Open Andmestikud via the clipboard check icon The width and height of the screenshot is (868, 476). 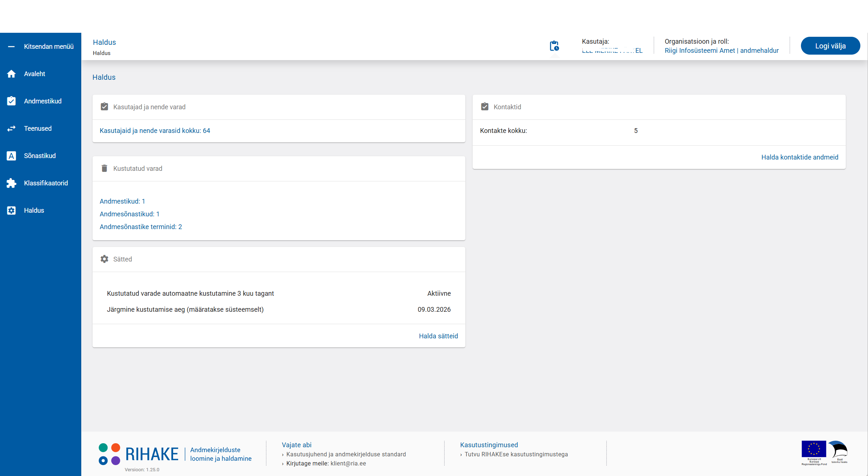[11, 101]
